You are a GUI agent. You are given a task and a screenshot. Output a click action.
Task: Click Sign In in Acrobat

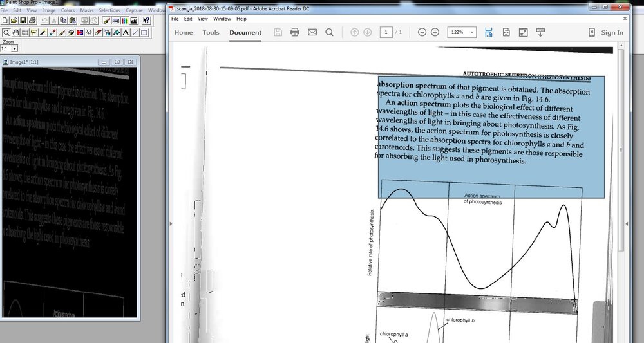pos(612,32)
